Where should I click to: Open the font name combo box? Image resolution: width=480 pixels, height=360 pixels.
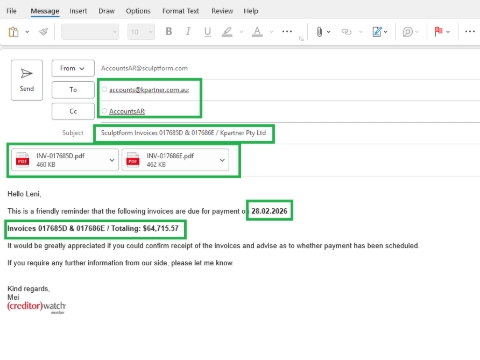[90, 32]
